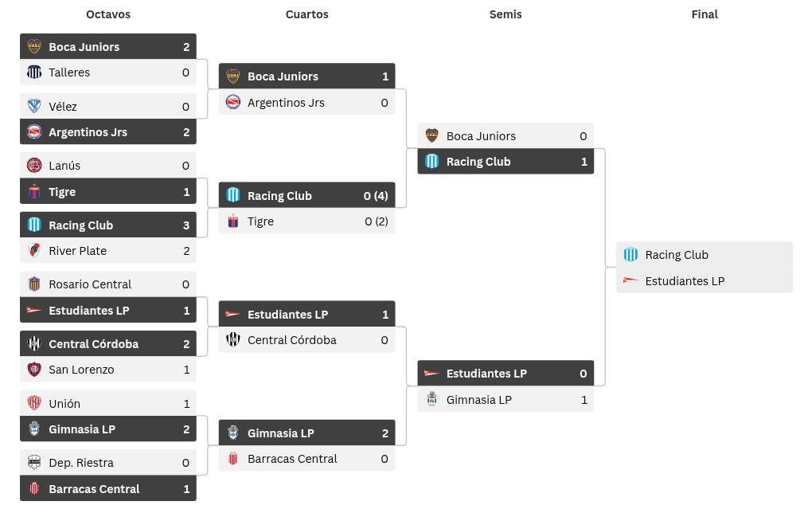The width and height of the screenshot is (812, 513).
Task: Select the Cuartos round header
Action: (306, 14)
